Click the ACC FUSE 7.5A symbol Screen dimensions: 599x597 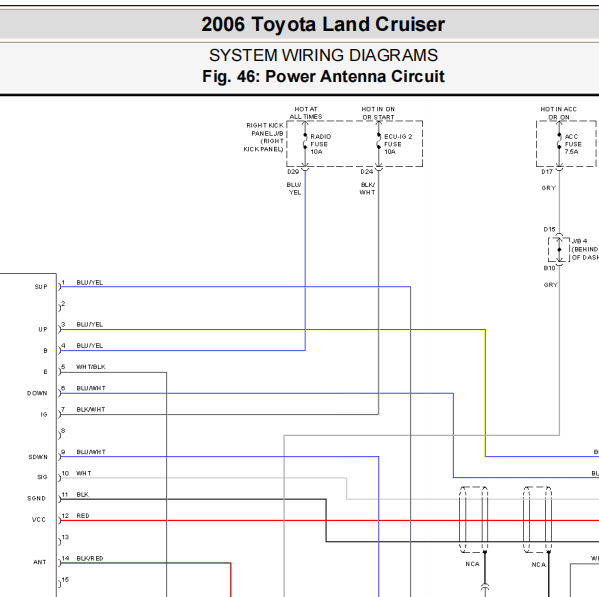point(559,141)
